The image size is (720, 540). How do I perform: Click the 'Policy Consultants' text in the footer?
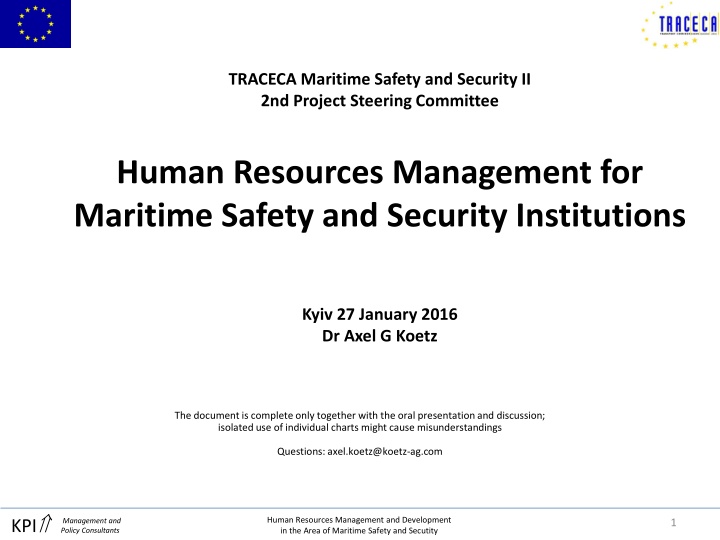click(x=91, y=531)
